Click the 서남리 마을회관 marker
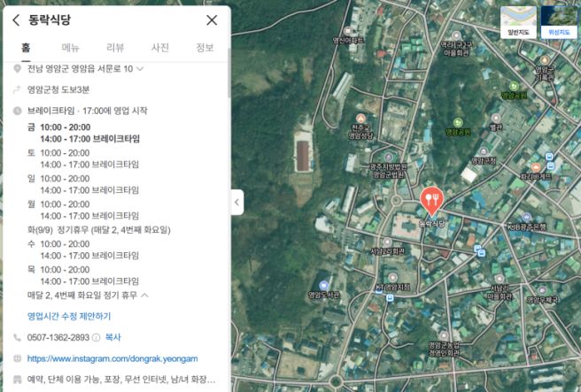Screen dimensions: 581x392 tap(500, 279)
